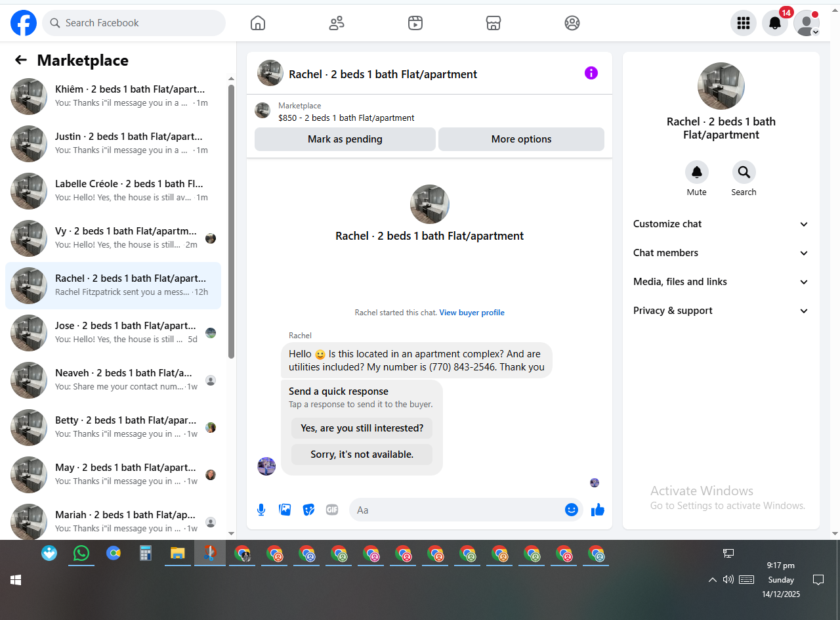Expand Media, files and links section
The image size is (840, 620).
point(721,282)
